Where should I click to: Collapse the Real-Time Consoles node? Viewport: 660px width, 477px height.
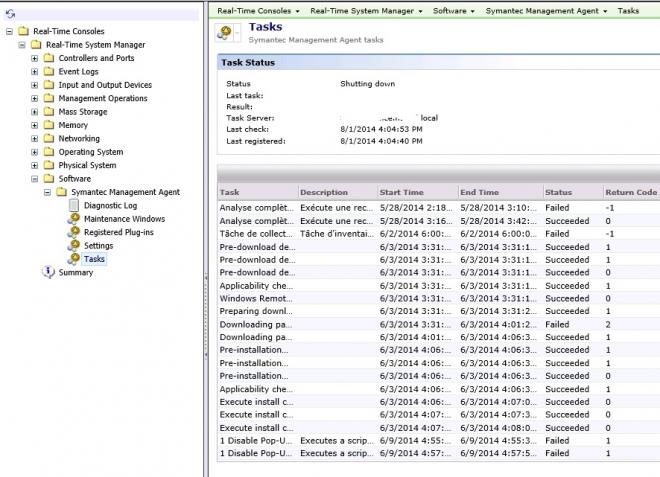pyautogui.click(x=9, y=31)
